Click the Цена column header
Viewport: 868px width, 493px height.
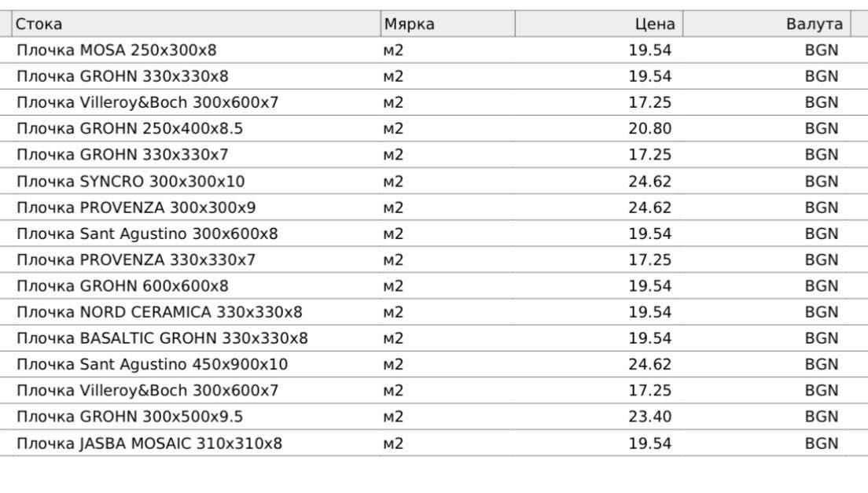click(x=599, y=24)
